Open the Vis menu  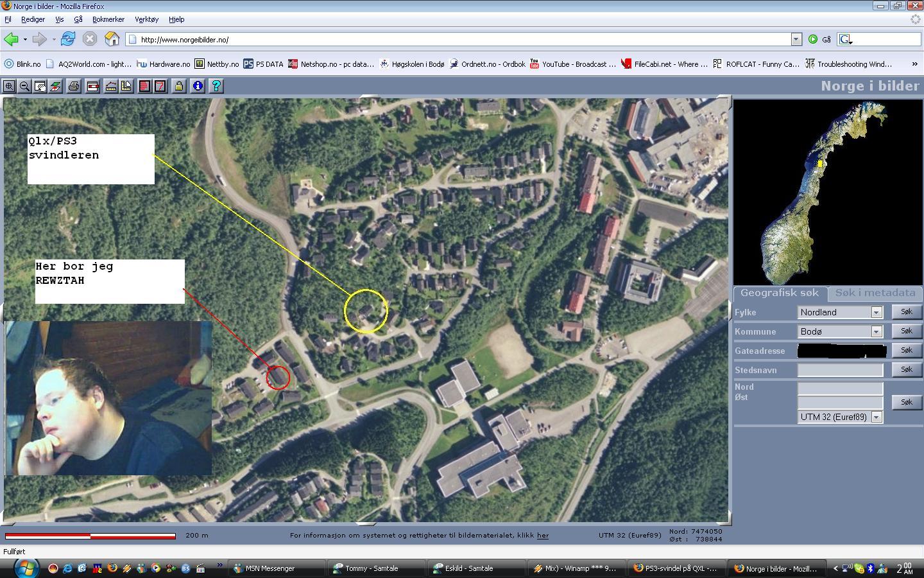[59, 19]
